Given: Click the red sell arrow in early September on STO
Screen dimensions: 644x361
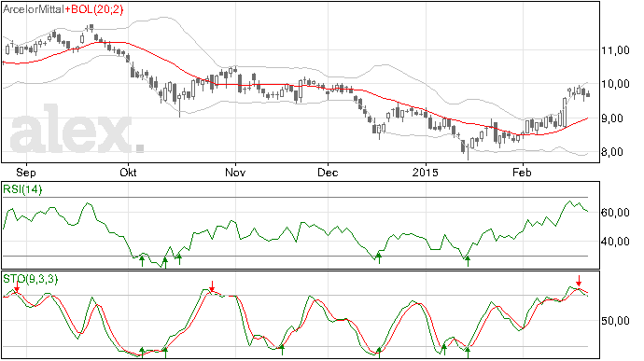Looking at the screenshot, I should tap(17, 286).
